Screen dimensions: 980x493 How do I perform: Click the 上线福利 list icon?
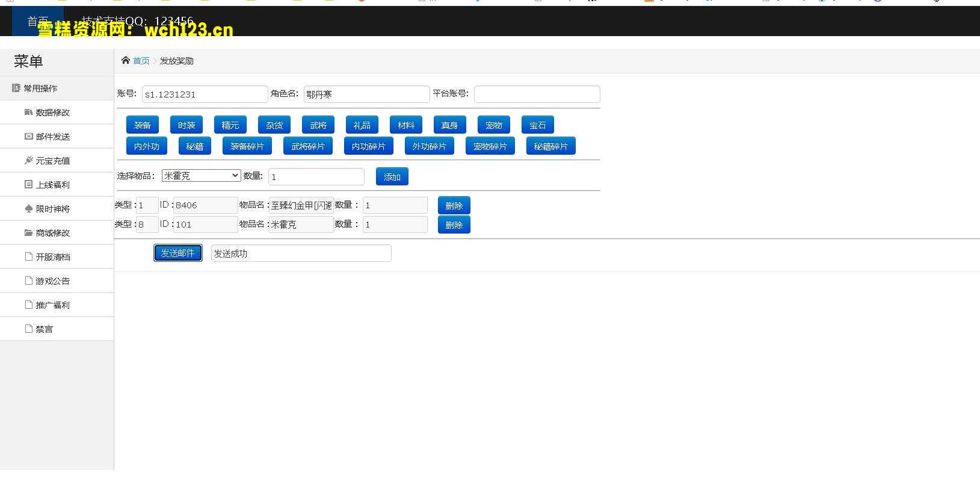coord(28,184)
